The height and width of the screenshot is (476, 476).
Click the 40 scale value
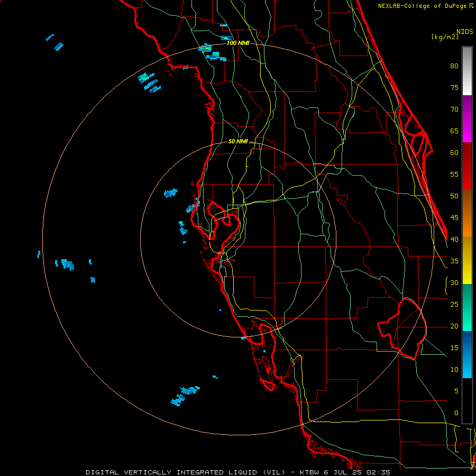pos(454,239)
